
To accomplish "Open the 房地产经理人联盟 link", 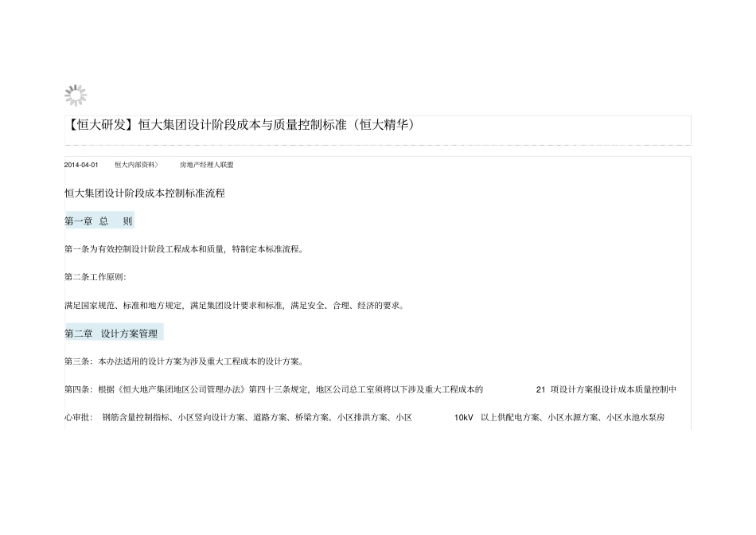I will pyautogui.click(x=207, y=165).
